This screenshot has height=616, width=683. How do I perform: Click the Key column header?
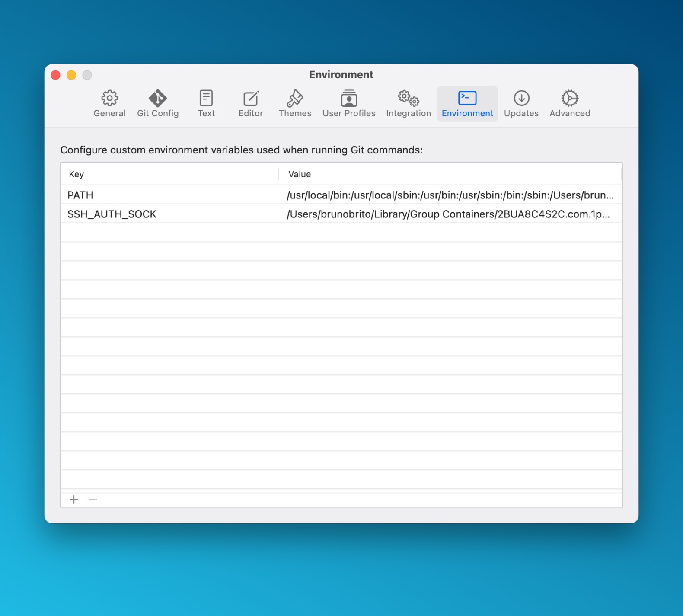(77, 174)
